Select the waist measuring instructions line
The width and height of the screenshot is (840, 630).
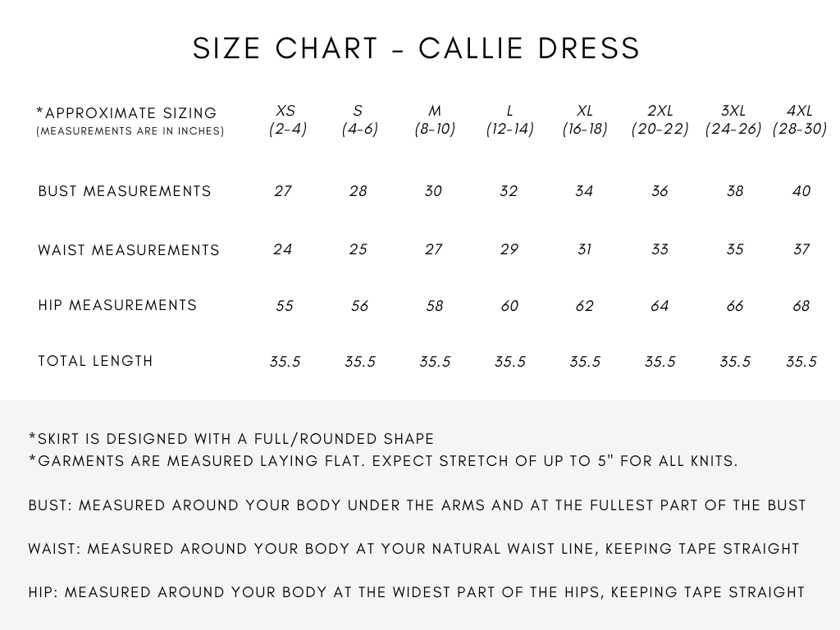coord(413,549)
